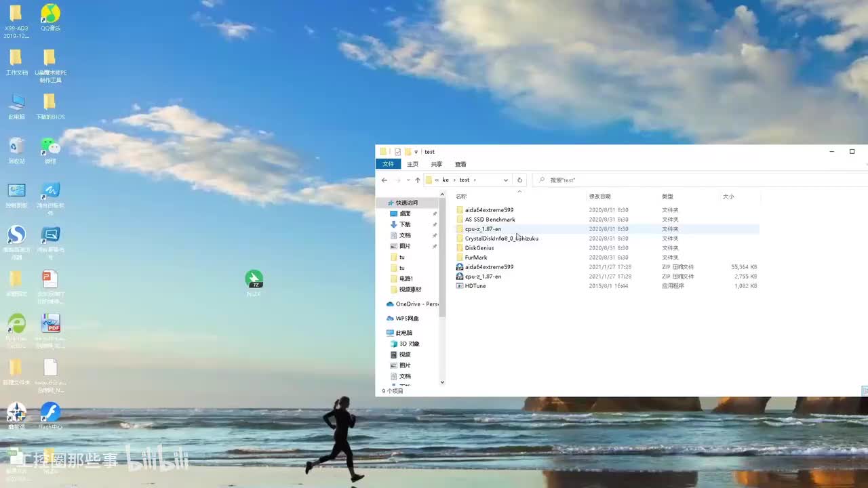Open the 电路1 folder in the sidebar

click(x=402, y=279)
